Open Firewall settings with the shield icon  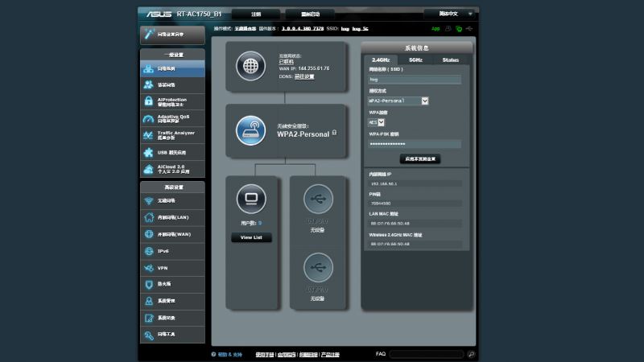pos(172,284)
